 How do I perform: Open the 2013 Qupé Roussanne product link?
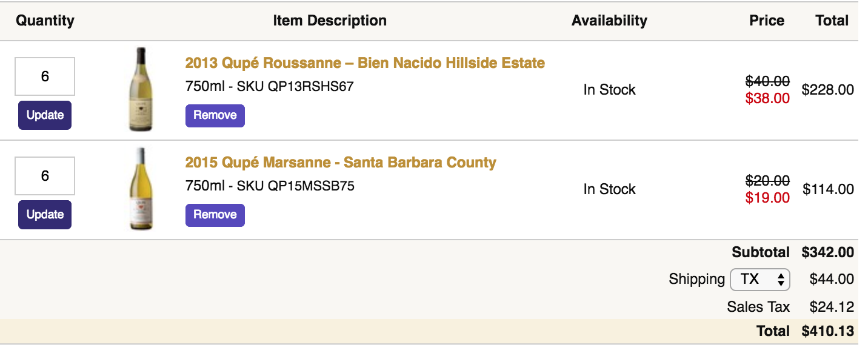[365, 63]
